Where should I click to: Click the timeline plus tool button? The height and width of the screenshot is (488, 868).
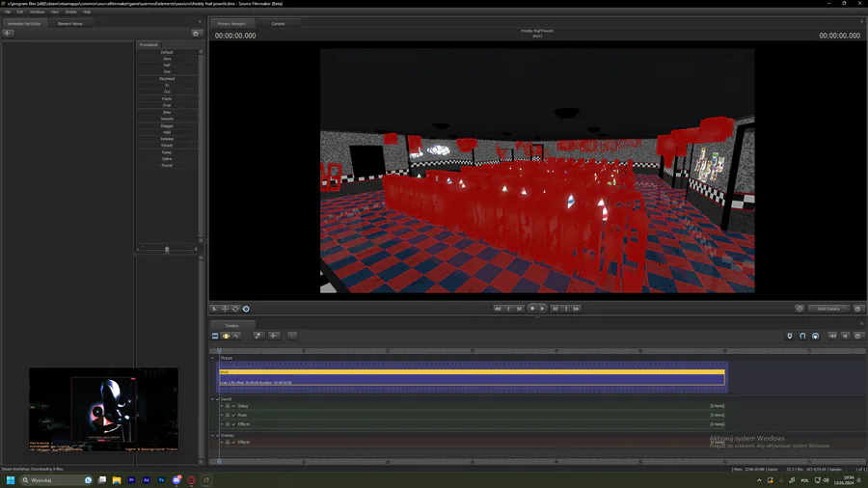coord(273,336)
